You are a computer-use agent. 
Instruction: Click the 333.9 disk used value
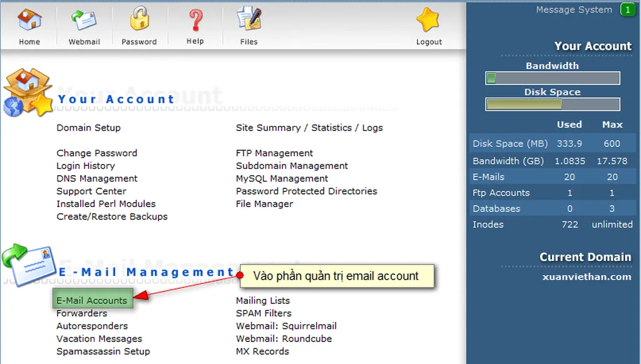tap(570, 144)
